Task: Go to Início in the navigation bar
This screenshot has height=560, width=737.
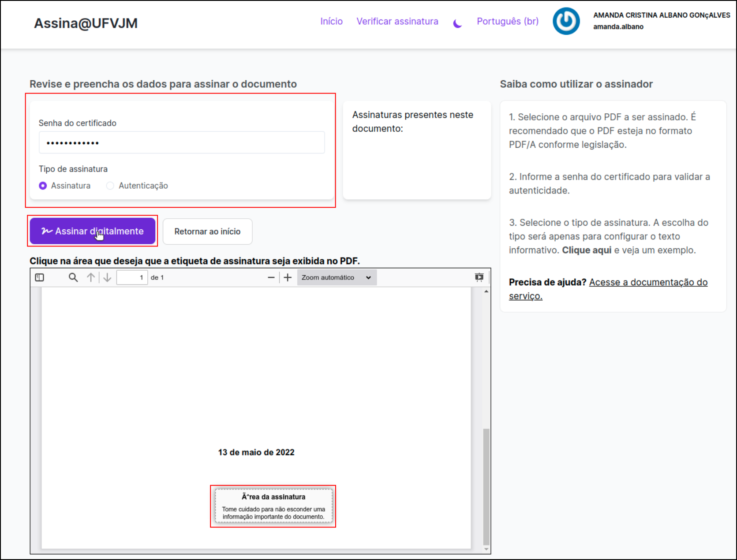Action: click(331, 21)
